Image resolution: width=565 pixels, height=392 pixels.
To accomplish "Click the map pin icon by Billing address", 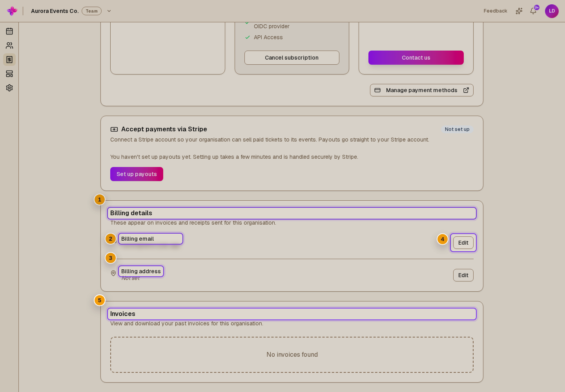I will [x=113, y=273].
